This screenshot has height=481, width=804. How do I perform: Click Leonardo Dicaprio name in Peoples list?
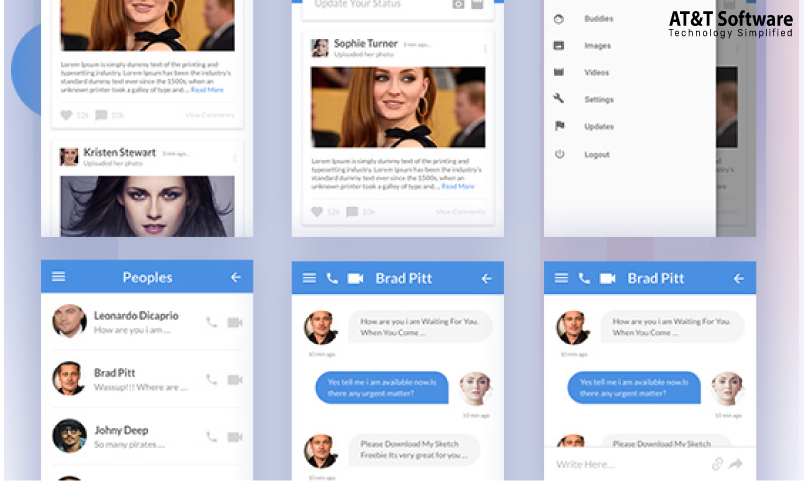136,316
